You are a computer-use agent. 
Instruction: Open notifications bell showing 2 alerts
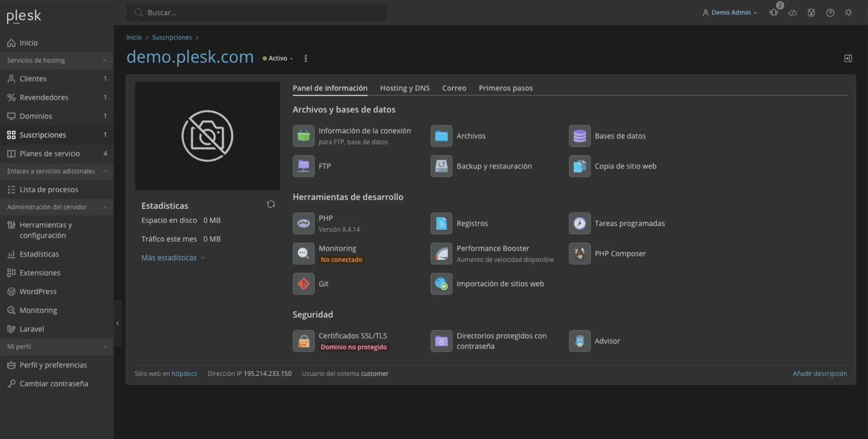[x=773, y=12]
